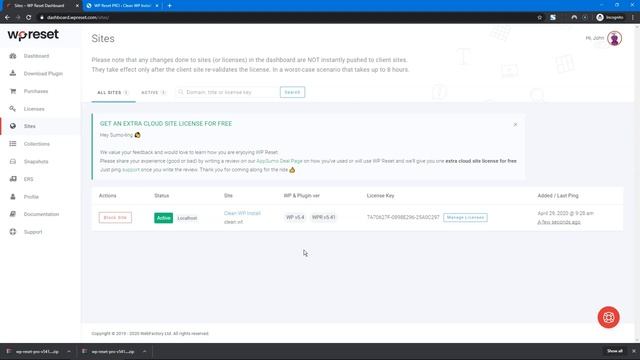Go to Purchases cart icon
Image resolution: width=640 pixels, height=360 pixels.
13,91
